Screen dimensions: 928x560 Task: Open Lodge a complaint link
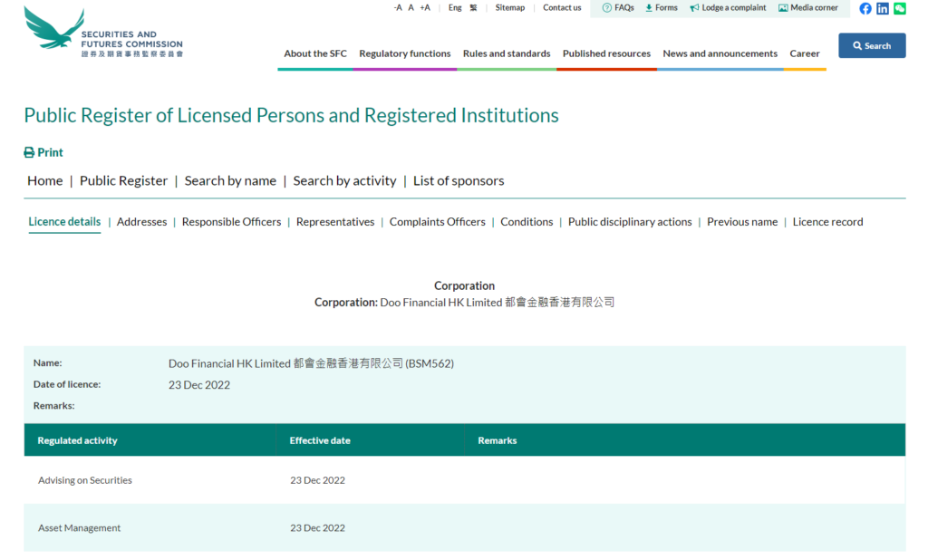pos(728,7)
